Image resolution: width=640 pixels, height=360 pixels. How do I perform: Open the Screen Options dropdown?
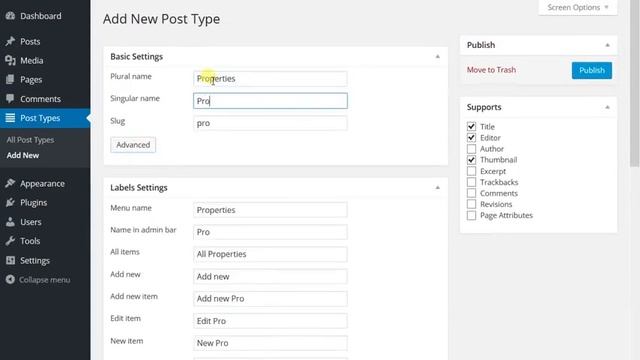pyautogui.click(x=578, y=7)
